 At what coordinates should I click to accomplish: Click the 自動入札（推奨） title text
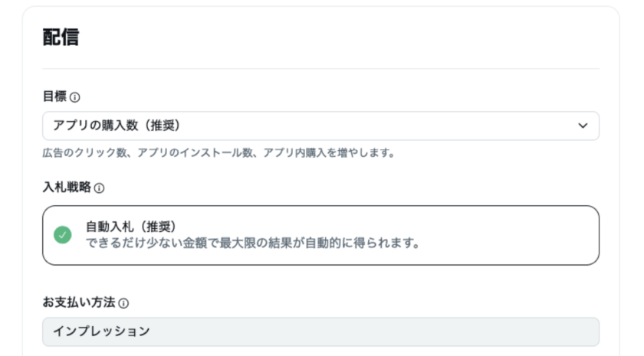click(131, 227)
